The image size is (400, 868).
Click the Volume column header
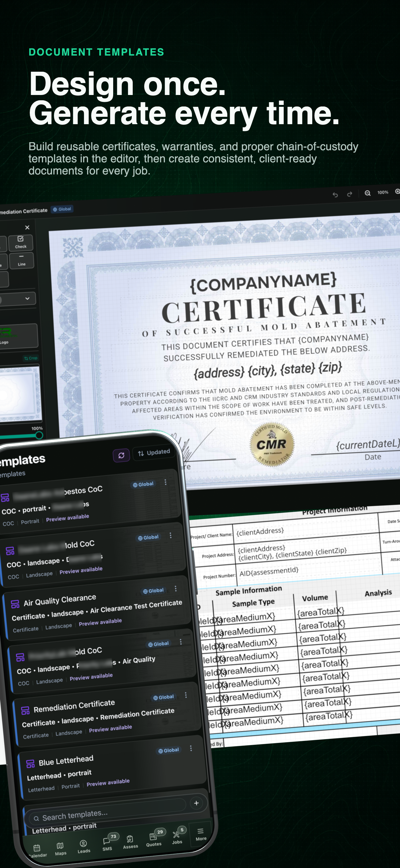pos(315,598)
